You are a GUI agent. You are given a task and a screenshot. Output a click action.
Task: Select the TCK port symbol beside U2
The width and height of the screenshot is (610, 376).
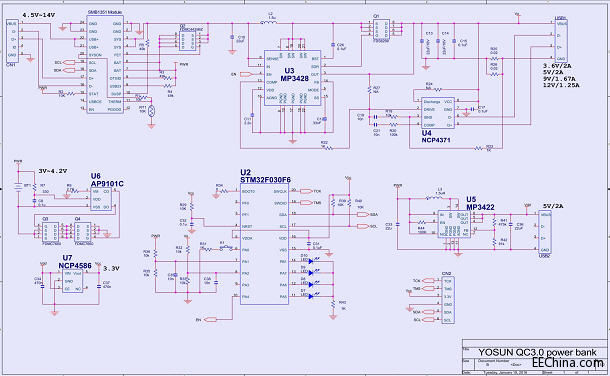(306, 191)
